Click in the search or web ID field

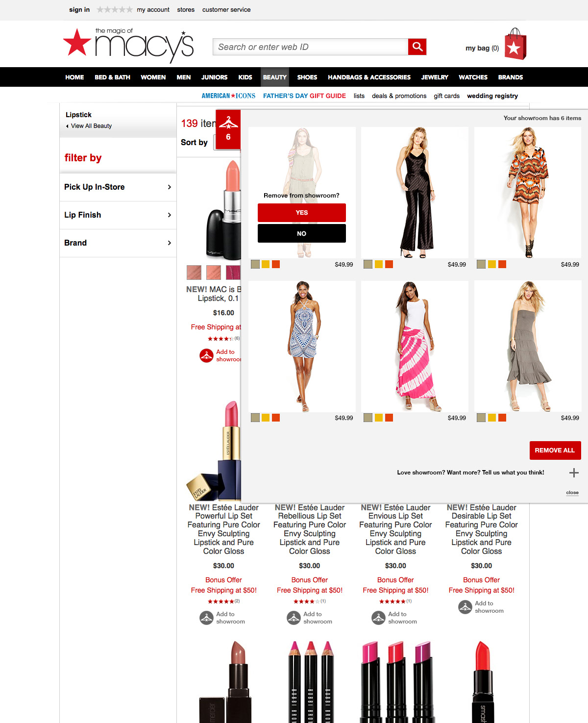tap(311, 47)
